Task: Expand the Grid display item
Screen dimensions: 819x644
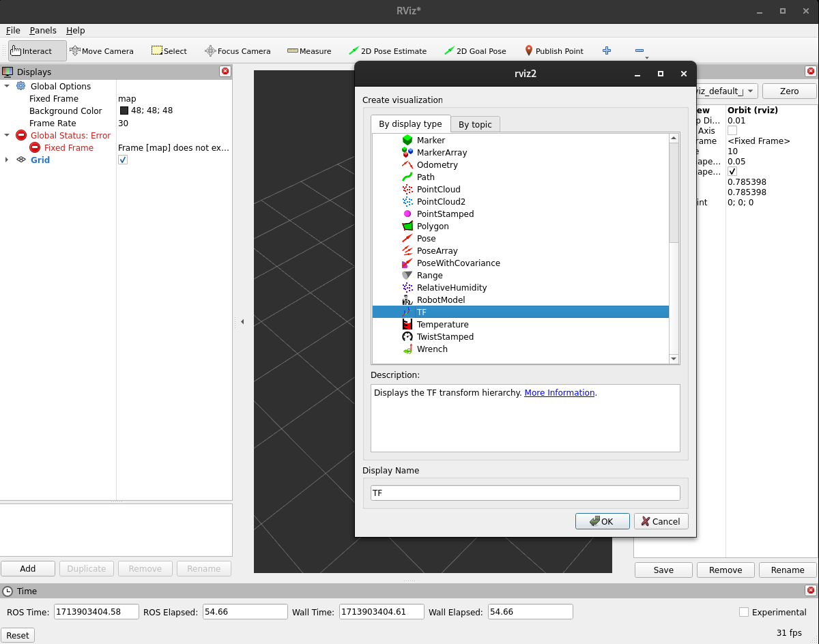Action: click(7, 160)
